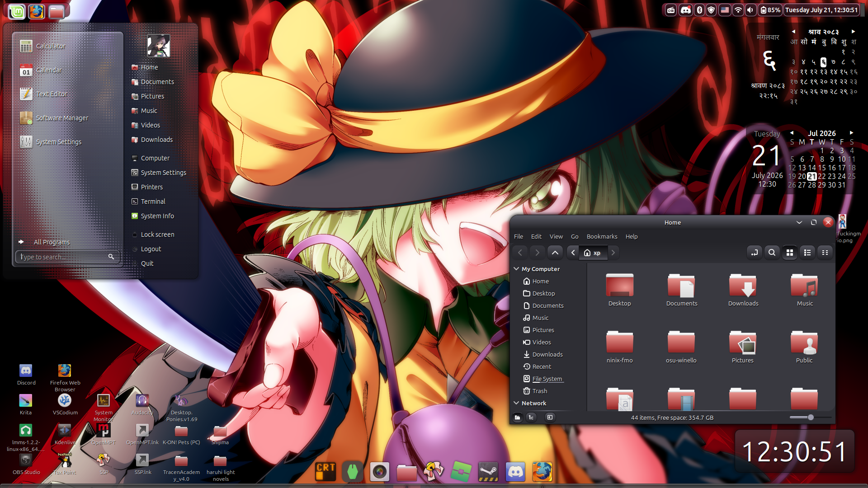This screenshot has width=868, height=488.
Task: Click the menu search field
Action: pyautogui.click(x=68, y=257)
